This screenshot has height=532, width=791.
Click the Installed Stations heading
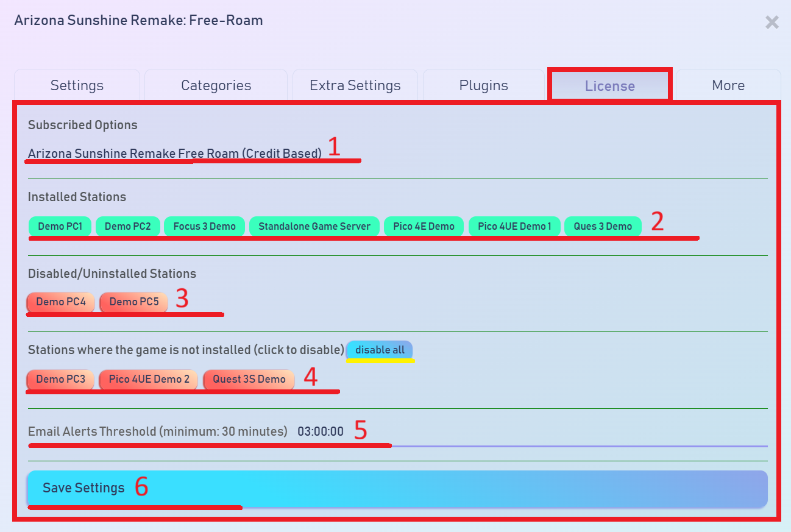[77, 197]
